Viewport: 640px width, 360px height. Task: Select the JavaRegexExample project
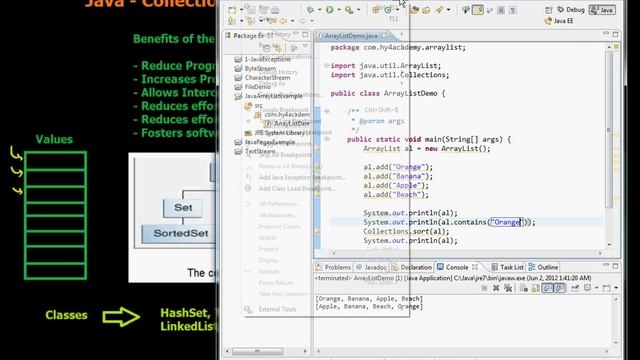click(265, 142)
